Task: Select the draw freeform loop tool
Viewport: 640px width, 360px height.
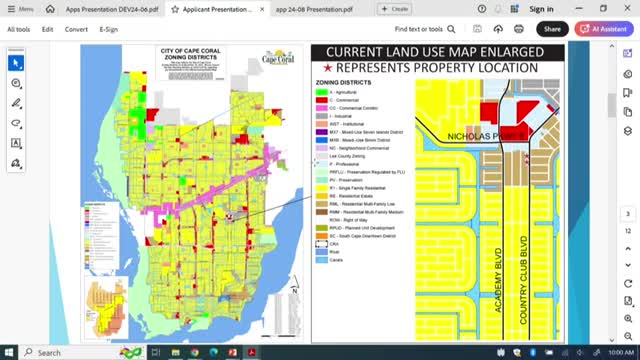Action: coord(16,123)
